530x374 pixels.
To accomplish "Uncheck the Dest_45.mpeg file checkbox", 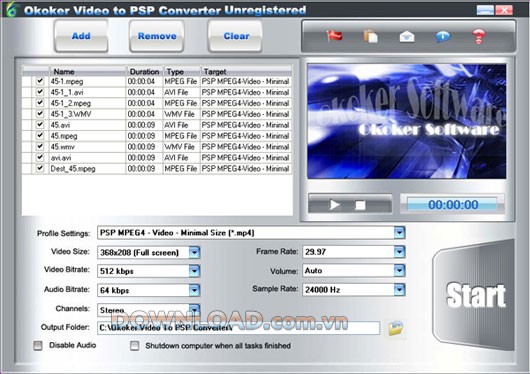I will (40, 168).
